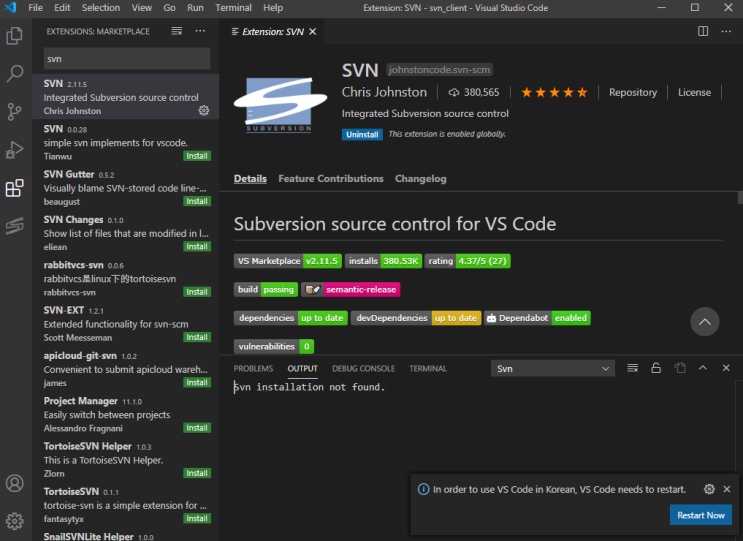Click the semantic-release badge
Viewport: 743px width, 541px height.
351,289
